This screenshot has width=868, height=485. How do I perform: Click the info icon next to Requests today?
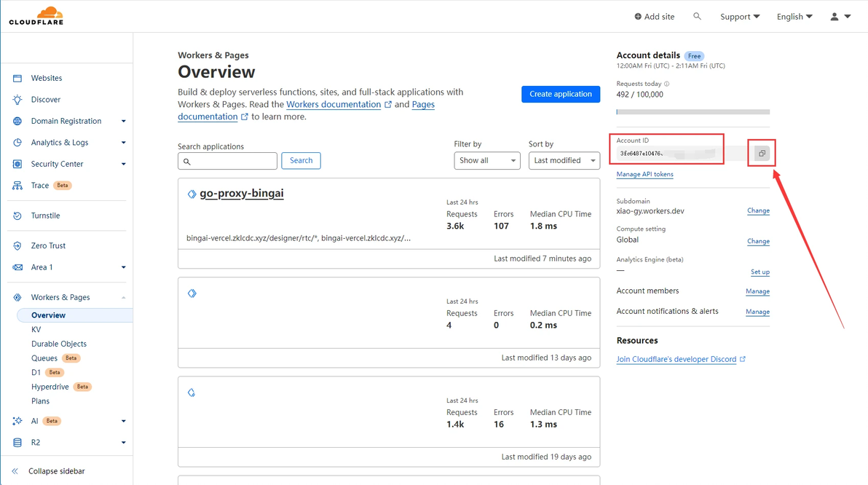pyautogui.click(x=666, y=84)
